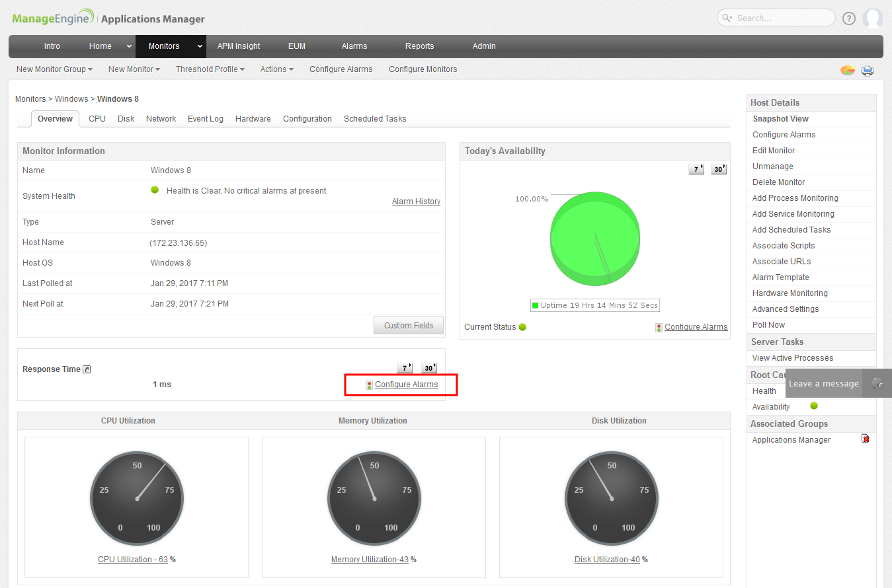Expand the Home menu arrow
The height and width of the screenshot is (588, 892).
[x=130, y=46]
